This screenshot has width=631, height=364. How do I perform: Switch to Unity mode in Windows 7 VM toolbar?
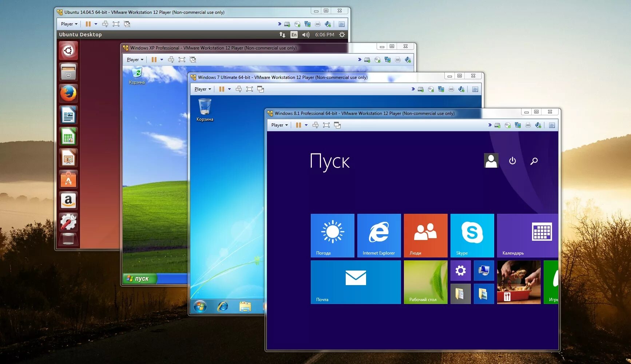(x=261, y=89)
